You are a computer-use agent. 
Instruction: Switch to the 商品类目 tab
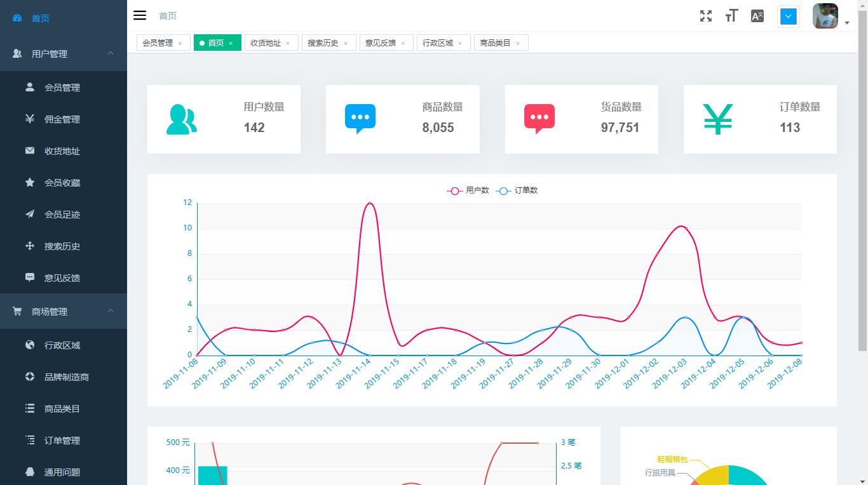coord(496,42)
